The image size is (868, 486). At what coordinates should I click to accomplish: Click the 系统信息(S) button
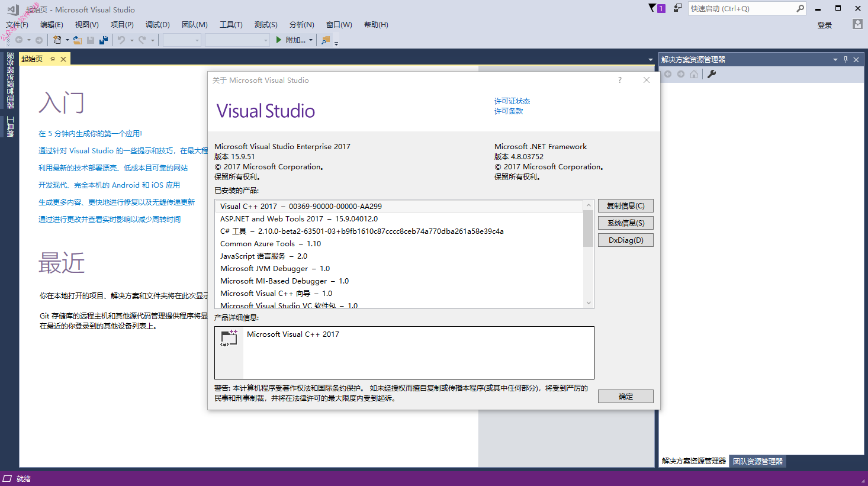[626, 223]
